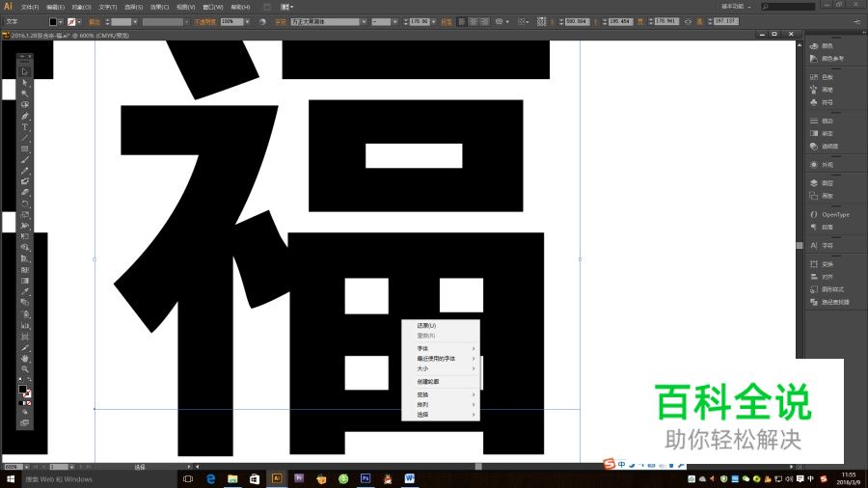Open the 图层 Layers panel

coord(822,183)
